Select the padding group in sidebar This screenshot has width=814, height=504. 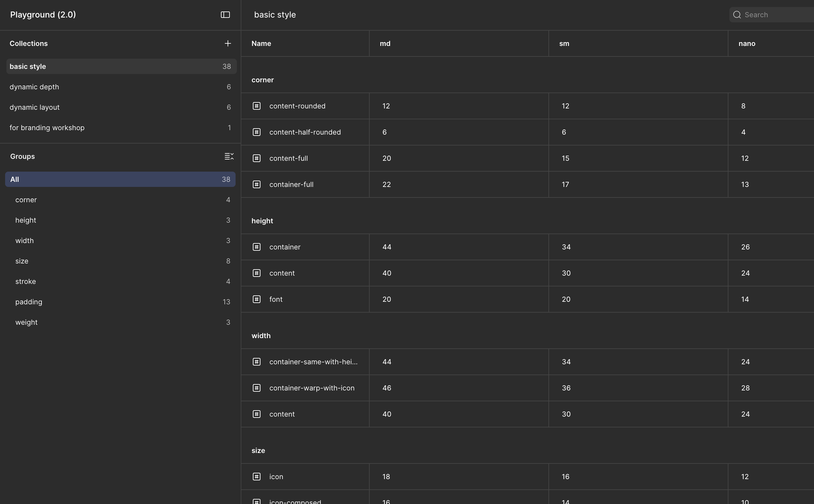[120, 302]
